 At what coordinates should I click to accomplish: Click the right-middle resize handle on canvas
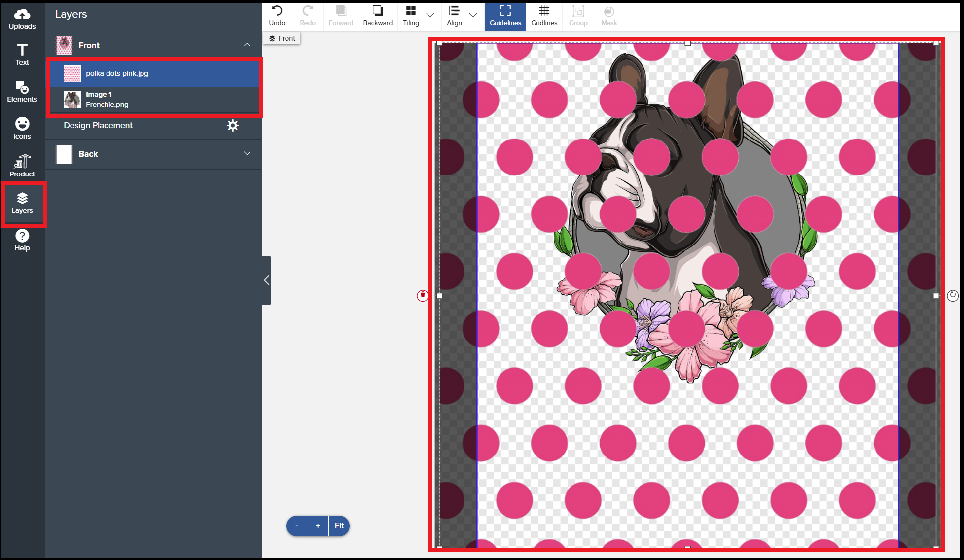936,296
